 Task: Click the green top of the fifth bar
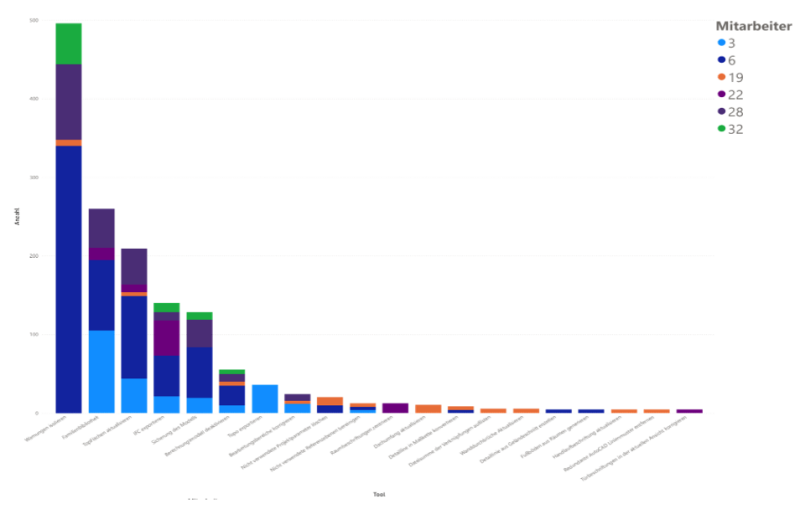coord(199,315)
